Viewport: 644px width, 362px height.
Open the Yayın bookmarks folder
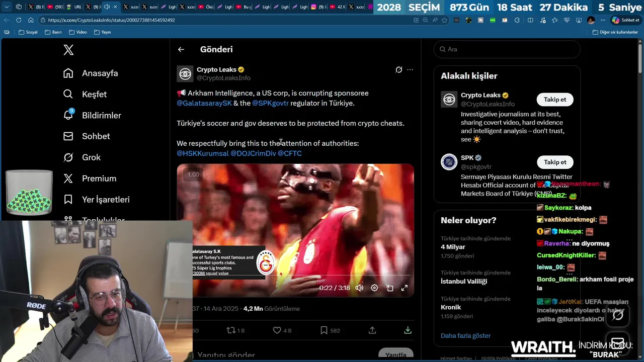click(x=102, y=32)
